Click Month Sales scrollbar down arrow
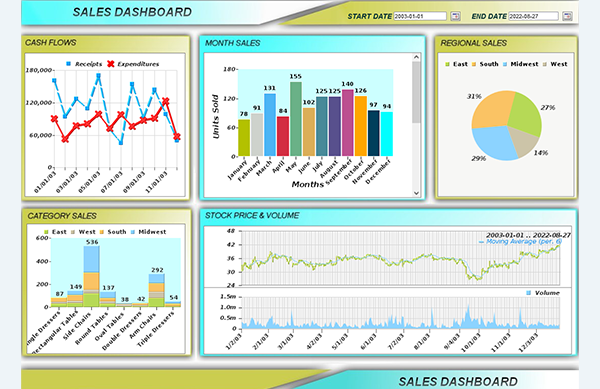The width and height of the screenshot is (600, 389). click(x=416, y=193)
